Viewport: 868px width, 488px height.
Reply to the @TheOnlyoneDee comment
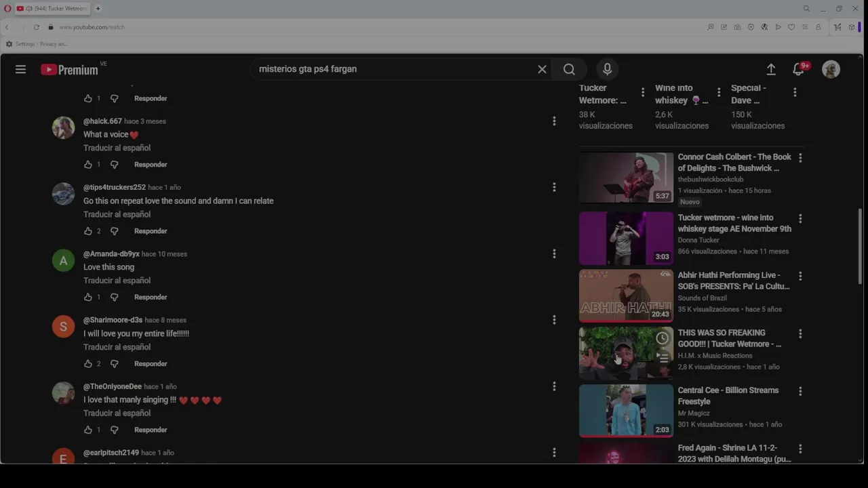[x=151, y=430]
